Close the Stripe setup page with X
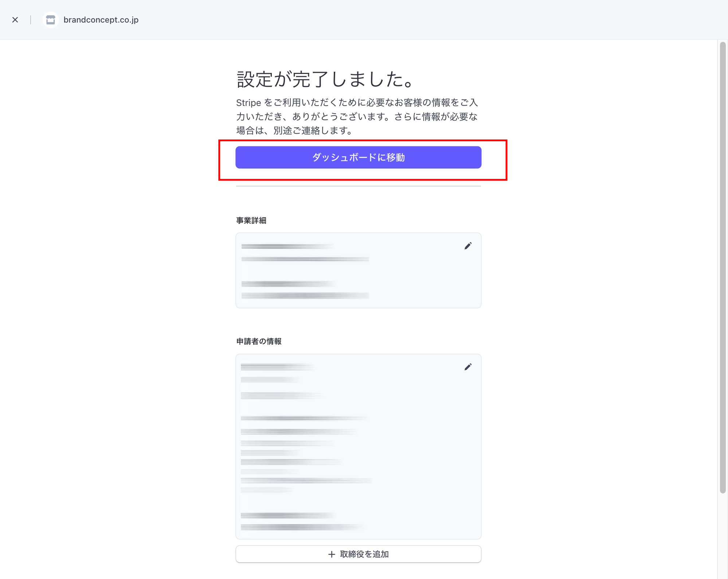 point(15,20)
